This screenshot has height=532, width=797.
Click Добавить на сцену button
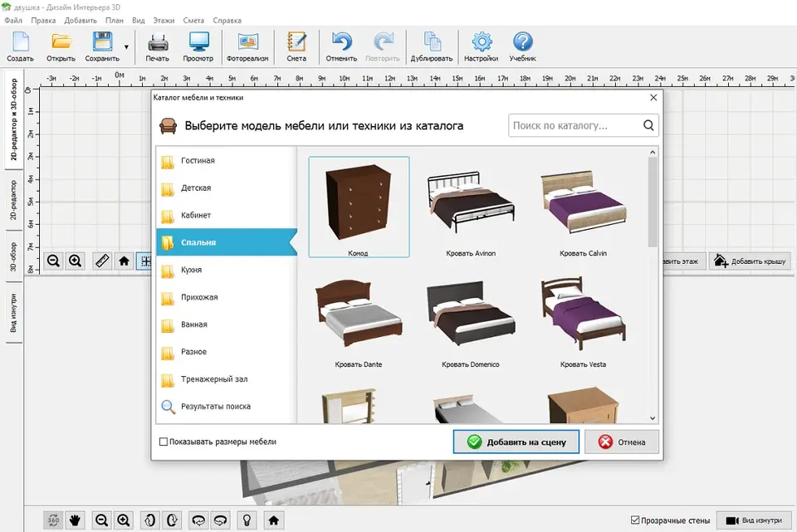[516, 442]
